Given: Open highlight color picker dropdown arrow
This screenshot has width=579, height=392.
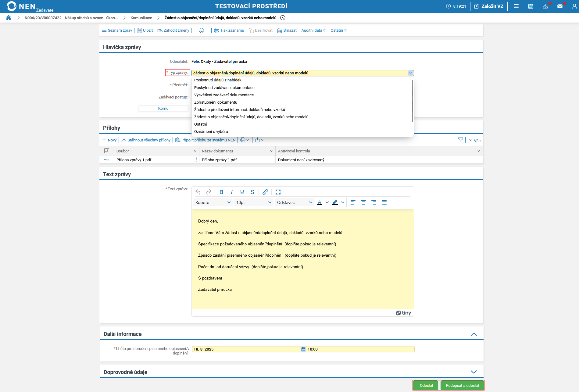Looking at the screenshot, I should (343, 202).
